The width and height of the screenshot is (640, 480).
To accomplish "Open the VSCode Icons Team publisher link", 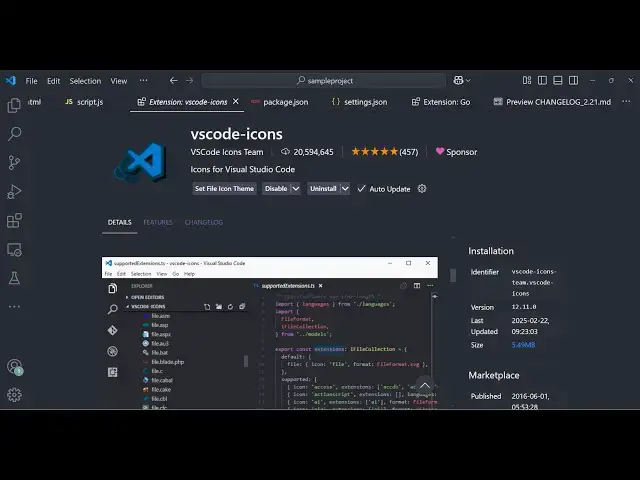I will (x=227, y=152).
